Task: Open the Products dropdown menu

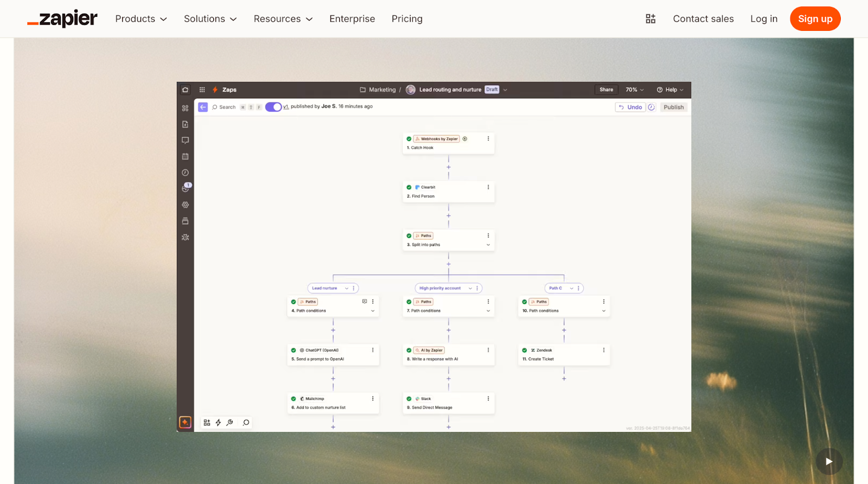Action: (x=141, y=19)
